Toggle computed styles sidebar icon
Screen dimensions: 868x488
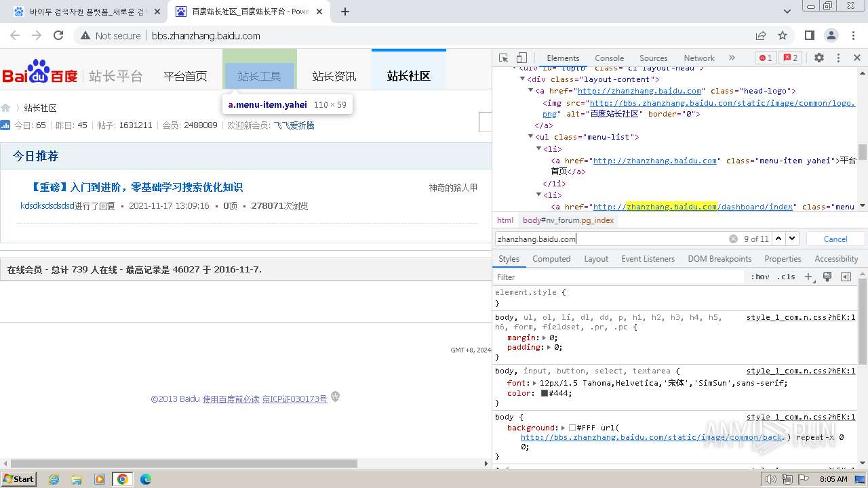coord(846,277)
